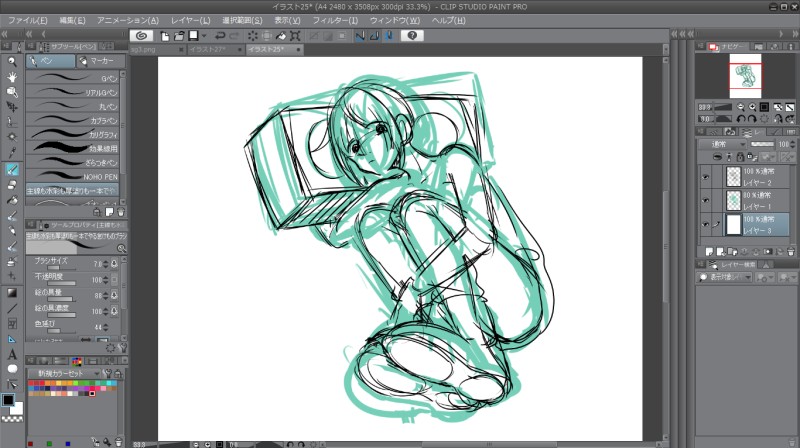The height and width of the screenshot is (448, 800).
Task: Select the Operation object tool
Action: pyautogui.click(x=12, y=92)
